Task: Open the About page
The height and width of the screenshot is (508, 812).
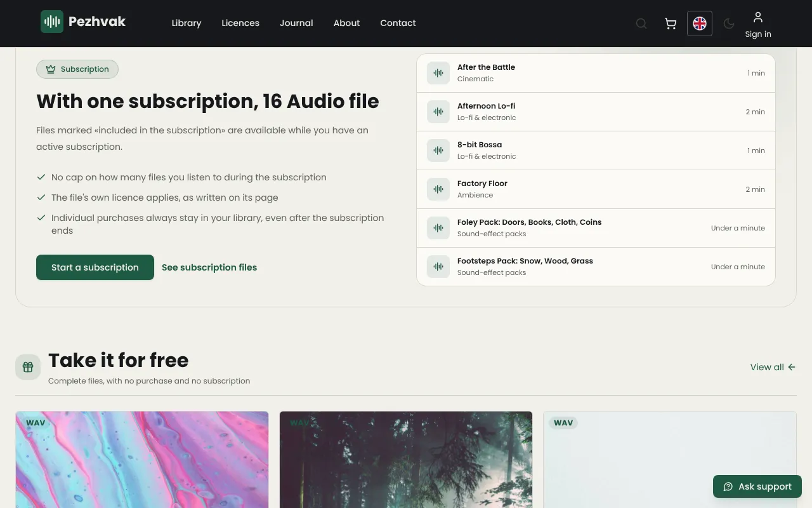Action: click(346, 23)
